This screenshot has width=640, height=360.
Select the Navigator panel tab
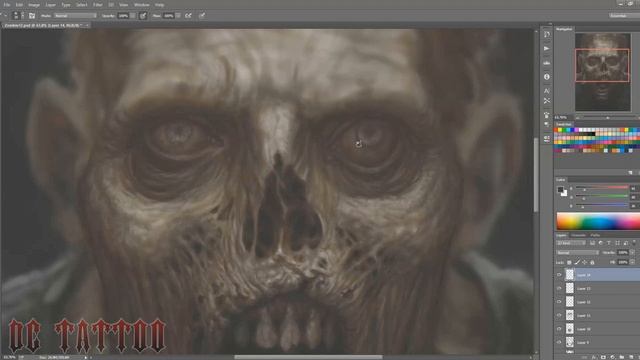564,29
